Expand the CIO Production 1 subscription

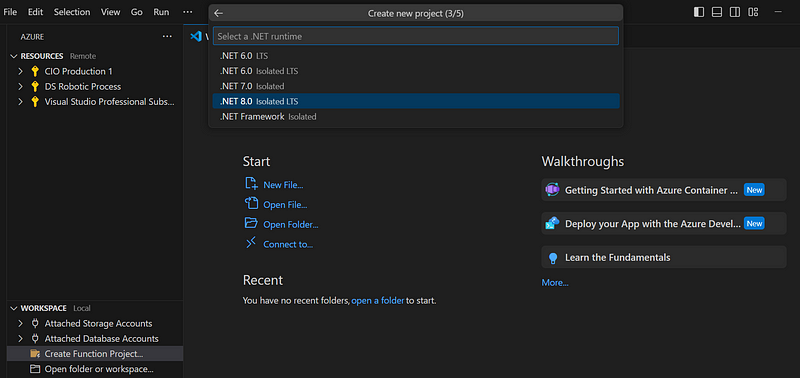click(20, 71)
